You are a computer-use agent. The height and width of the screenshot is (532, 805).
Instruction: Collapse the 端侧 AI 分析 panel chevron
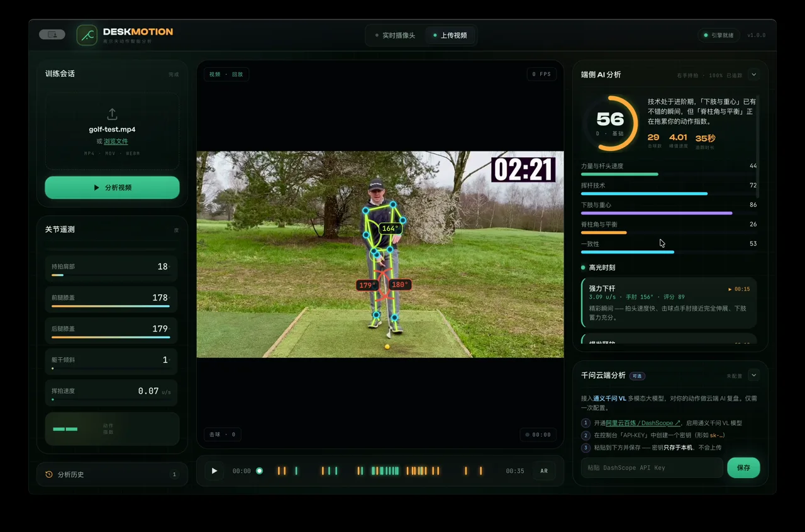(754, 75)
